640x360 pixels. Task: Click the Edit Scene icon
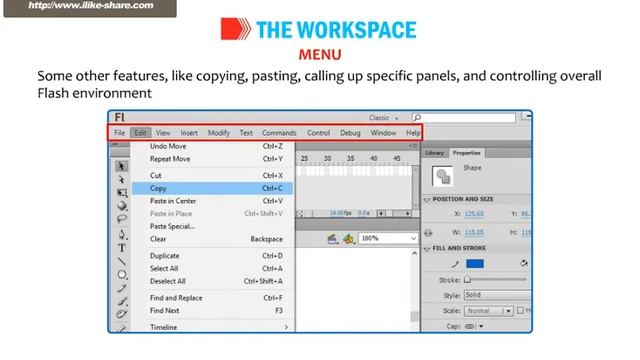click(x=332, y=239)
